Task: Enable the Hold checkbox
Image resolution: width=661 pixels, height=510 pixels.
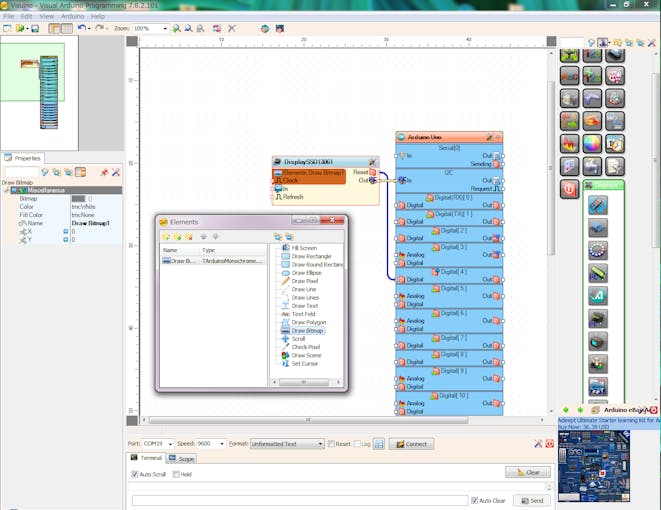Action: (x=176, y=474)
